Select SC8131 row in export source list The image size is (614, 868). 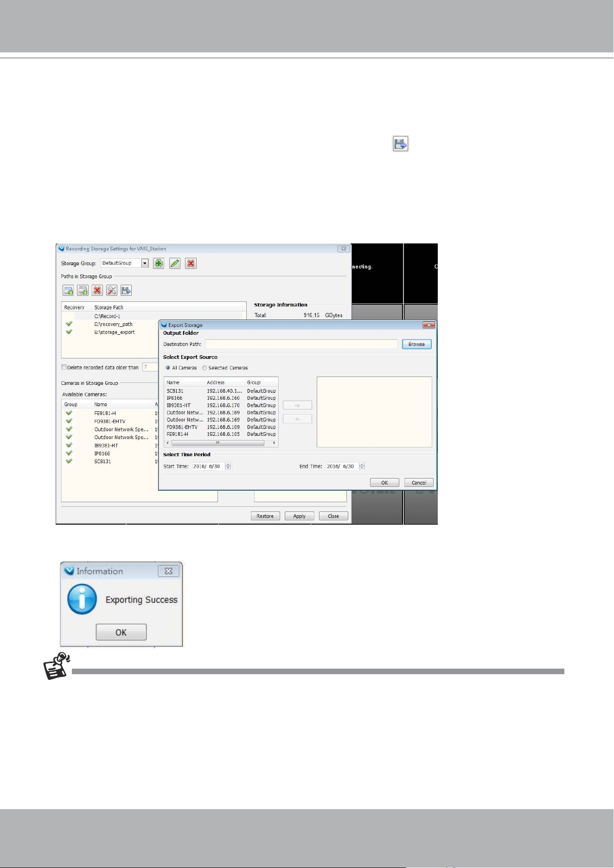pos(221,391)
